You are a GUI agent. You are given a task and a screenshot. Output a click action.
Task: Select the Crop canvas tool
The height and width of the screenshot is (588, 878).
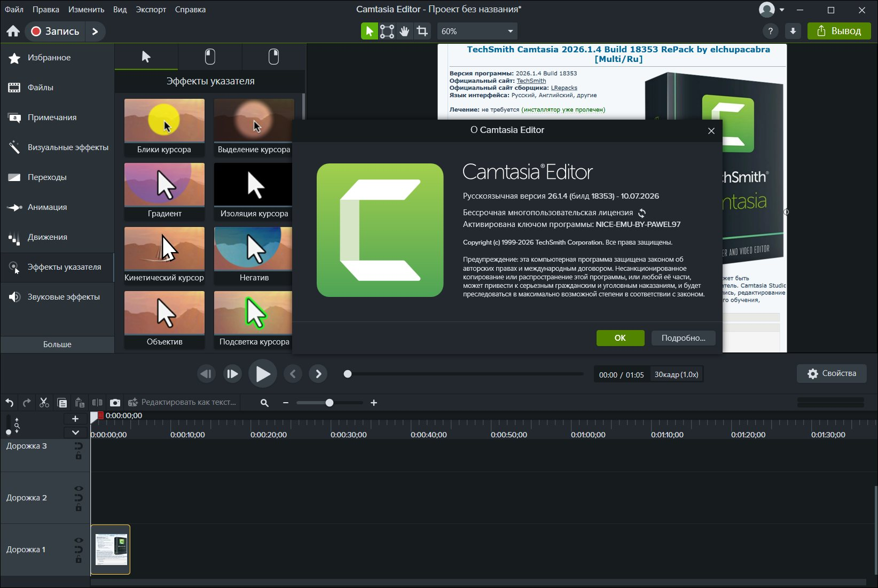pos(422,31)
